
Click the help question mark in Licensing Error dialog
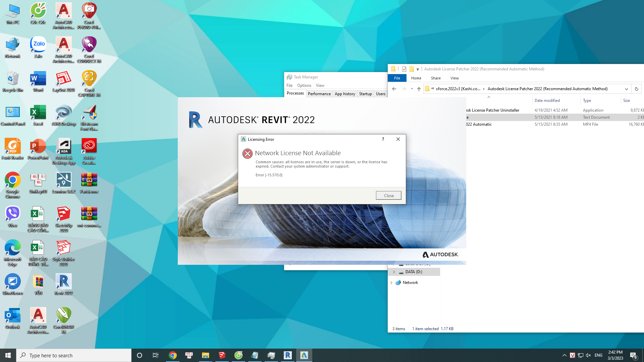pyautogui.click(x=383, y=139)
